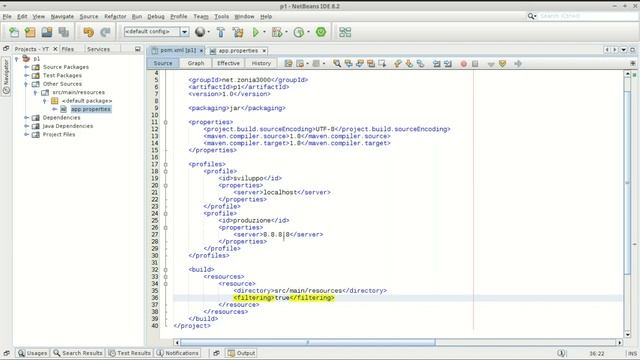Click the Last Edit icon in editor toolbar

click(x=288, y=64)
